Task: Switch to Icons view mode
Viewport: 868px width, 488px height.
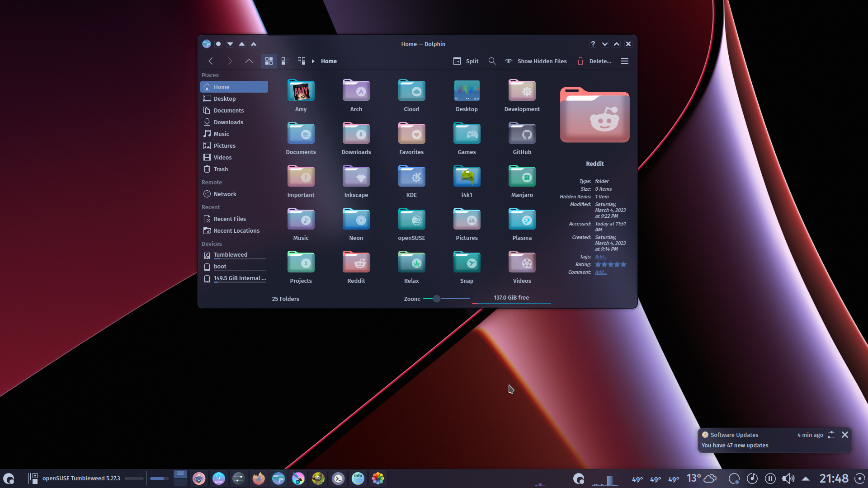Action: coord(269,61)
